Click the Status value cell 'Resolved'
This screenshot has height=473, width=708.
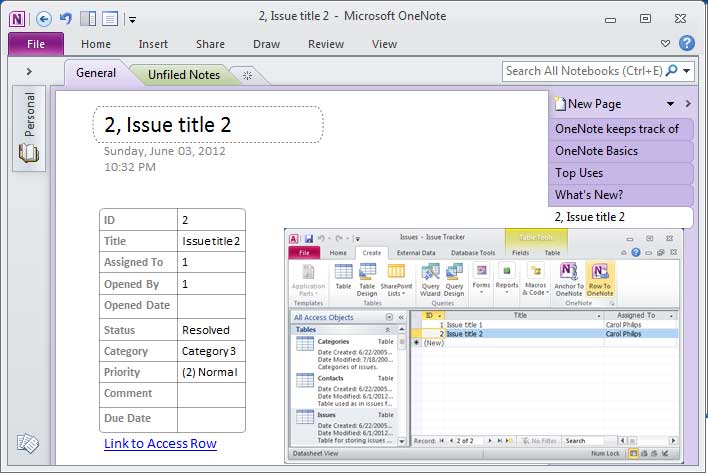211,330
